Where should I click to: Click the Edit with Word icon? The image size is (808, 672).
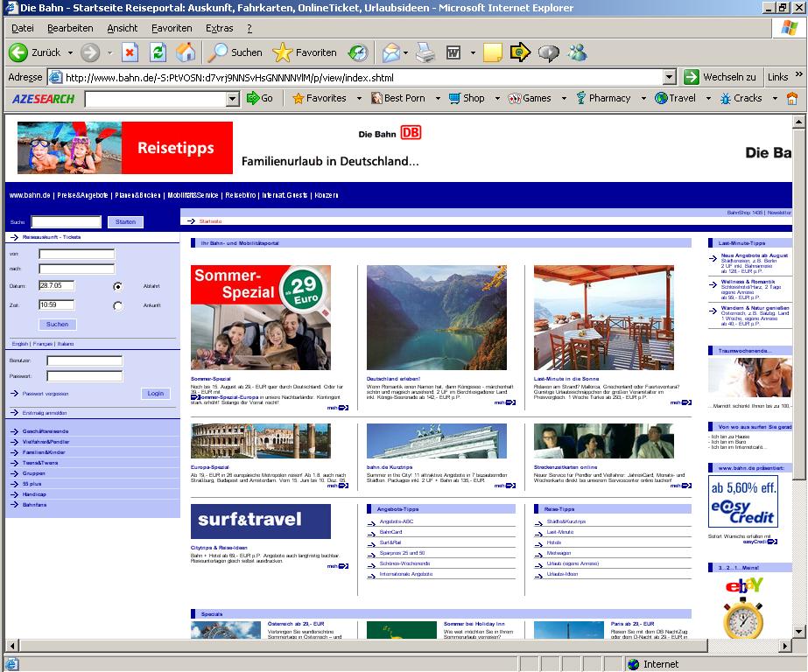point(453,52)
